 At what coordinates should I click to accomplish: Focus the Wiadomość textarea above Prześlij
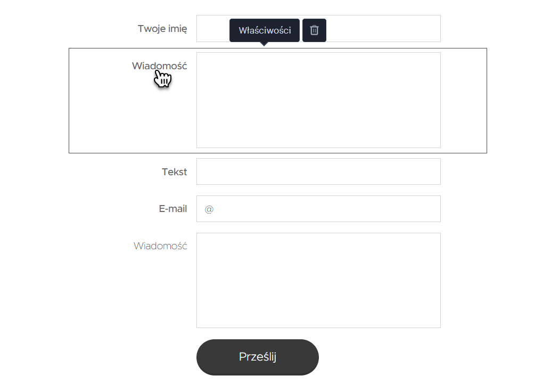(318, 280)
